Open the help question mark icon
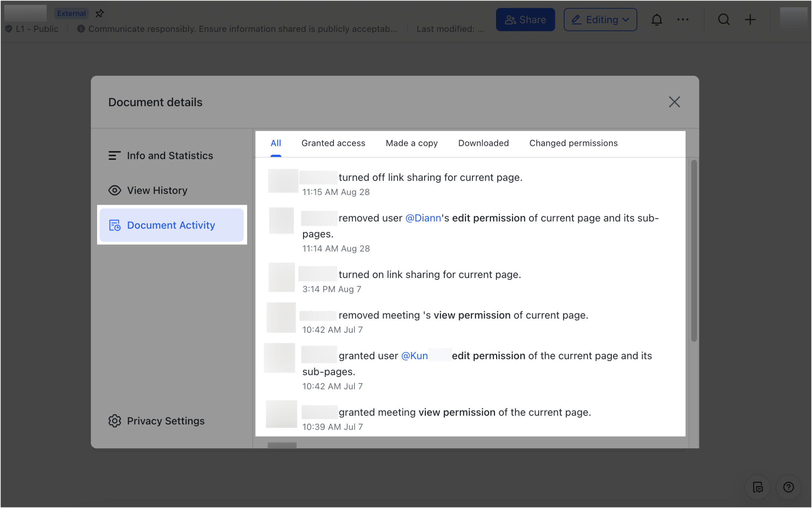Screen dimensions: 812x508 tap(788, 487)
